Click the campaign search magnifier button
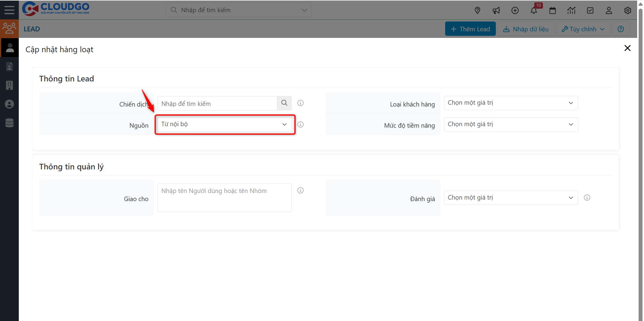Image resolution: width=644 pixels, height=321 pixels. [x=284, y=103]
